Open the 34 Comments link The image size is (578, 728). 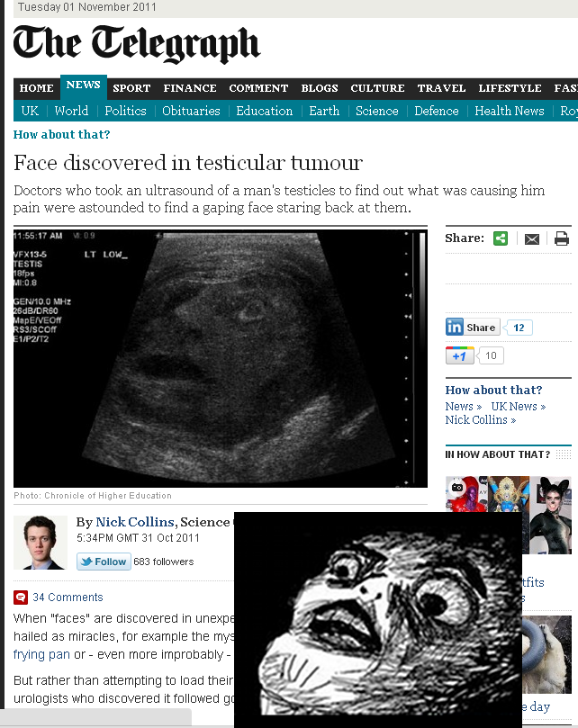[68, 598]
